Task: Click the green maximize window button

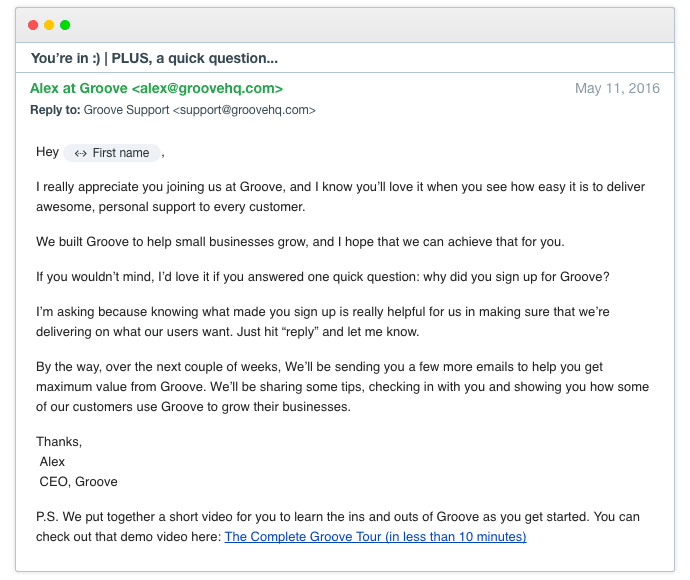Action: pos(65,25)
